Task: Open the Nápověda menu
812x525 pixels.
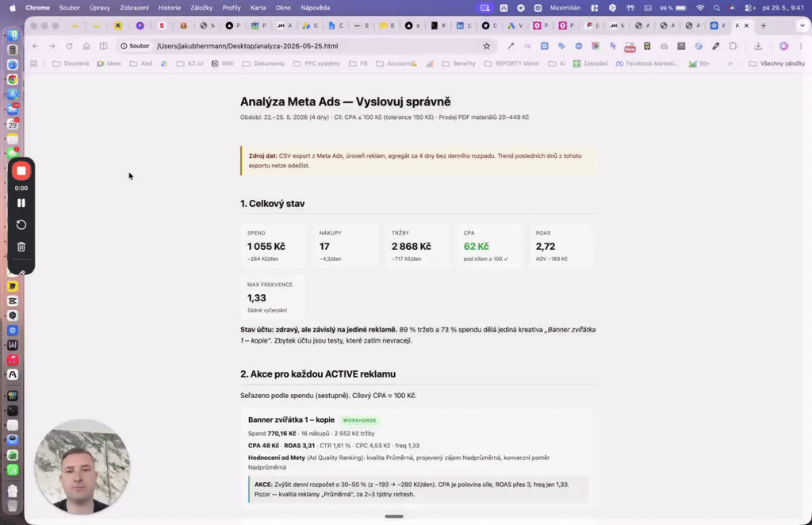Action: click(x=316, y=8)
